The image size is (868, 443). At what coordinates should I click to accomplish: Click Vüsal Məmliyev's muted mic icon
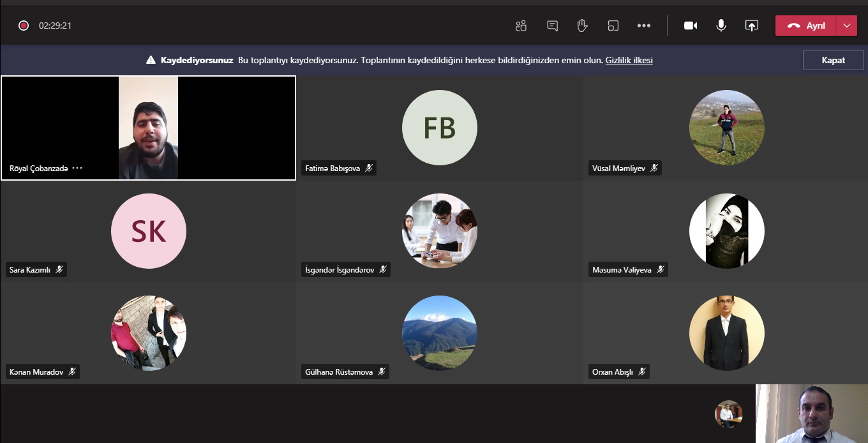click(x=654, y=168)
